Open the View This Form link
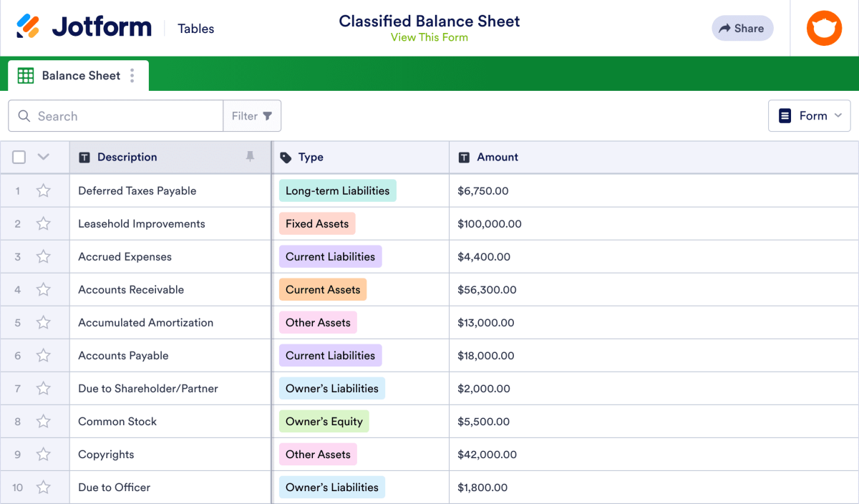This screenshot has height=504, width=859. coord(429,37)
